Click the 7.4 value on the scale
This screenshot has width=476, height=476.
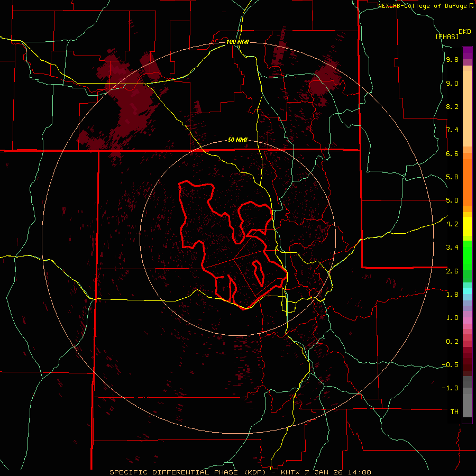452,130
